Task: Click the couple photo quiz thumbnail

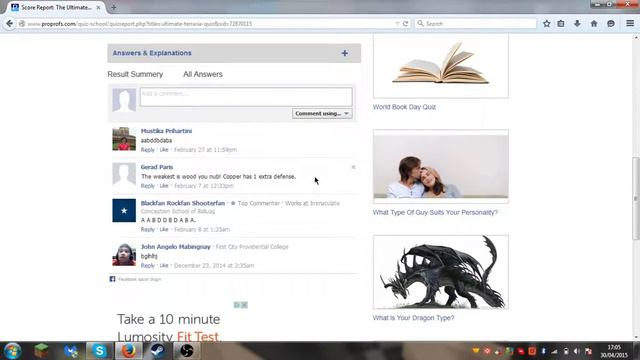Action: [441, 167]
